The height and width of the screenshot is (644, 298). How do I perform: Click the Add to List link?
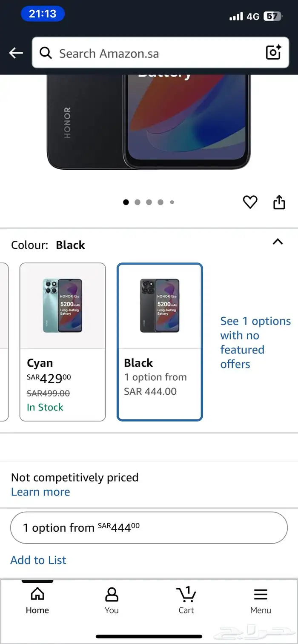[x=38, y=560]
